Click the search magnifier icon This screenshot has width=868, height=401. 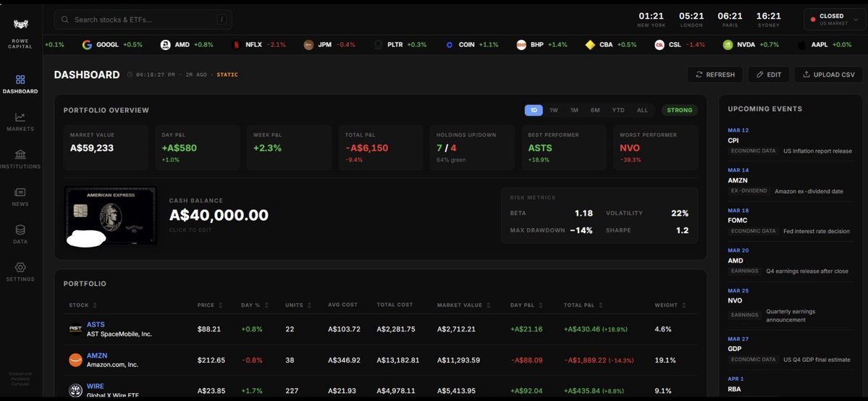64,20
